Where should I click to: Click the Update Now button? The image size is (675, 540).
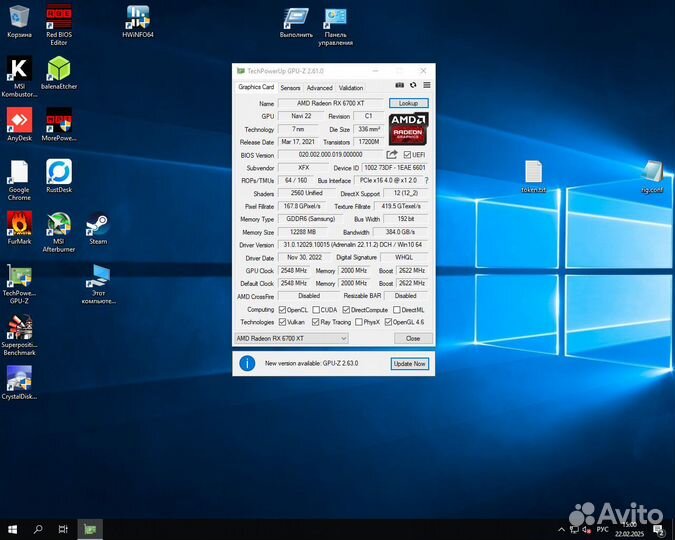click(409, 363)
